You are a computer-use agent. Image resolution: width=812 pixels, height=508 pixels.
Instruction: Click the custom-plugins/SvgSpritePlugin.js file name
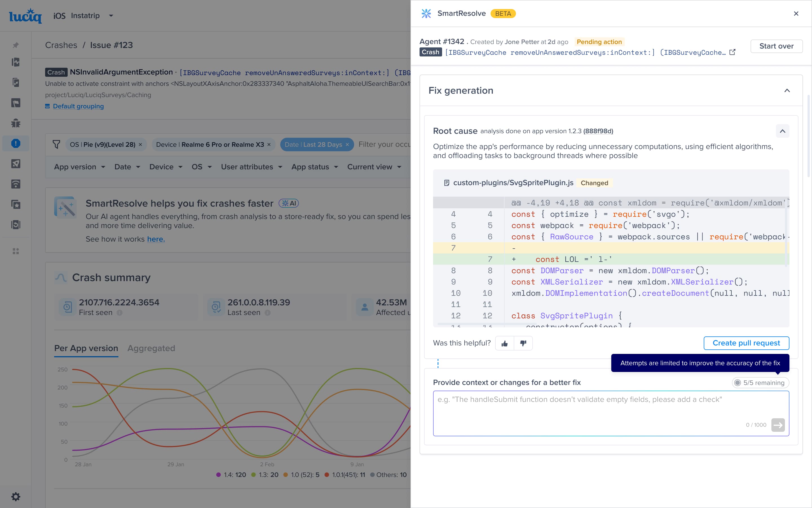[513, 183]
